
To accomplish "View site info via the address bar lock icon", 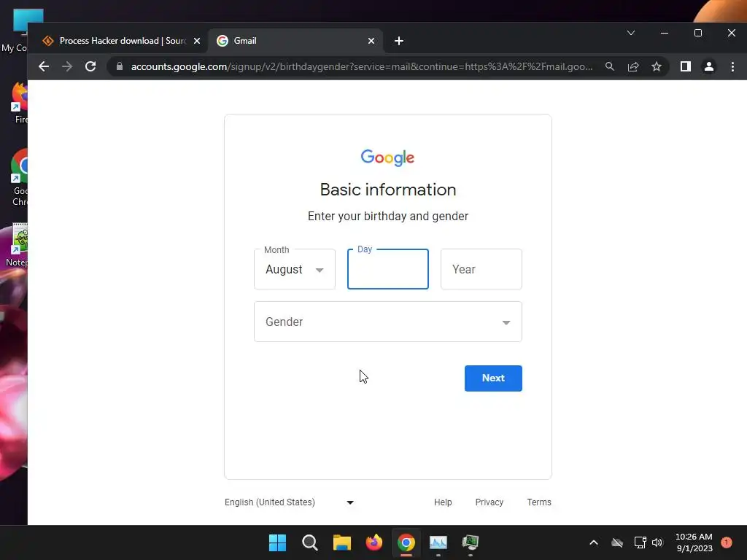I will coord(120,66).
